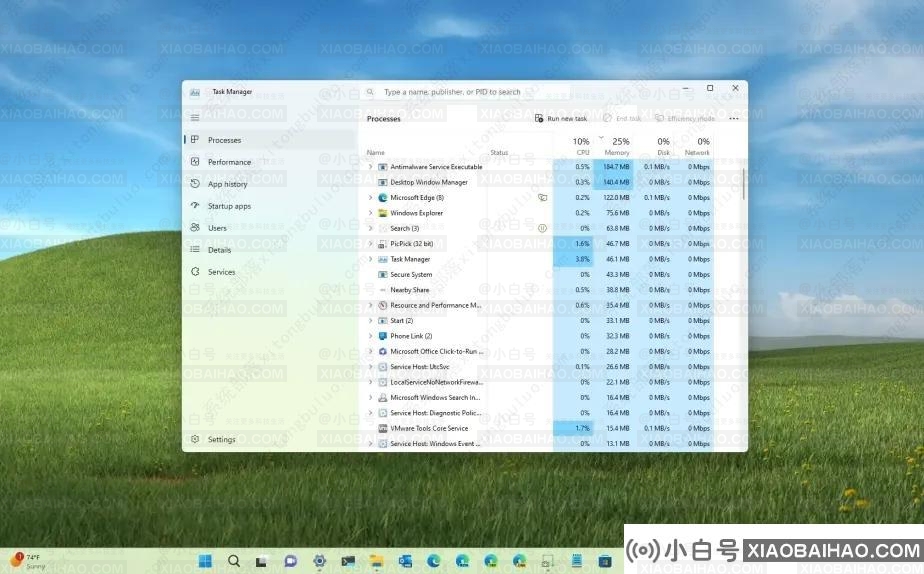The image size is (924, 574).
Task: Click the End task button
Action: 622,118
